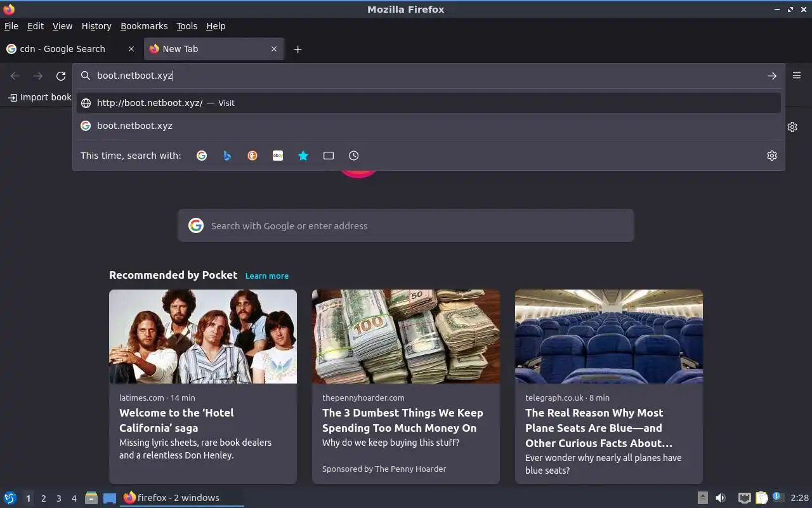
Task: Click the blue show desktop taskbar icon
Action: click(x=110, y=498)
